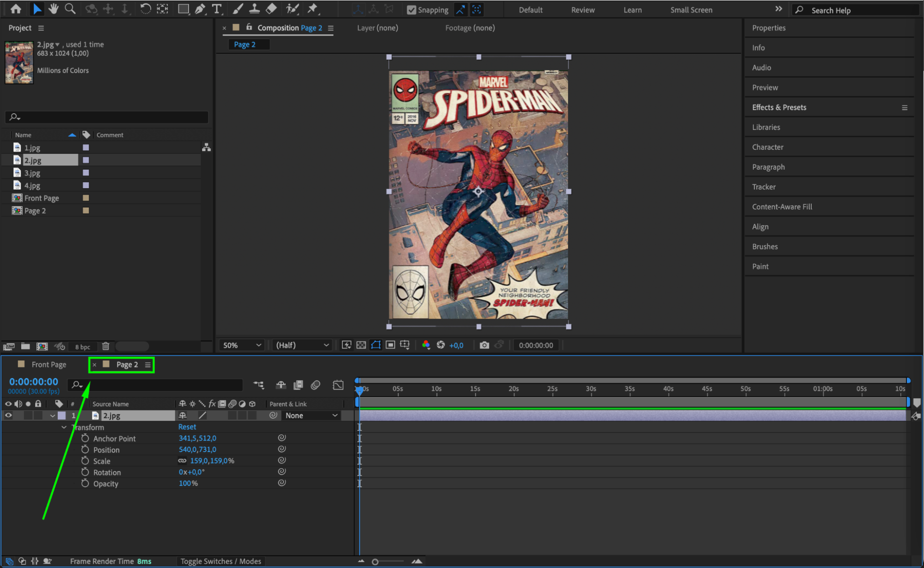Click the Home icon
The width and height of the screenshot is (924, 568).
click(x=16, y=9)
